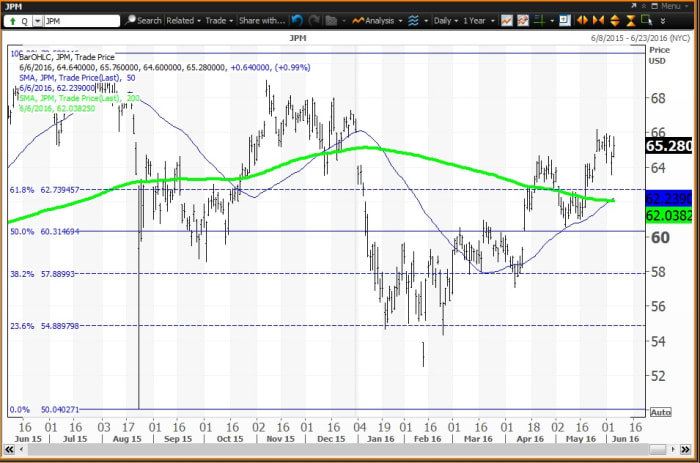Screen dimensions: 700x463
Task: Open the 1 Year range dropdown
Action: (x=477, y=20)
